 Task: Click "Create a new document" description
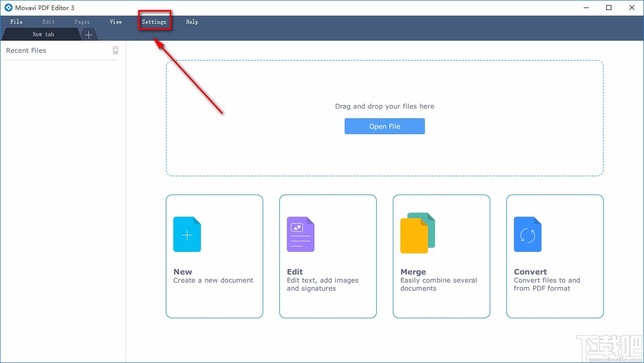click(213, 281)
